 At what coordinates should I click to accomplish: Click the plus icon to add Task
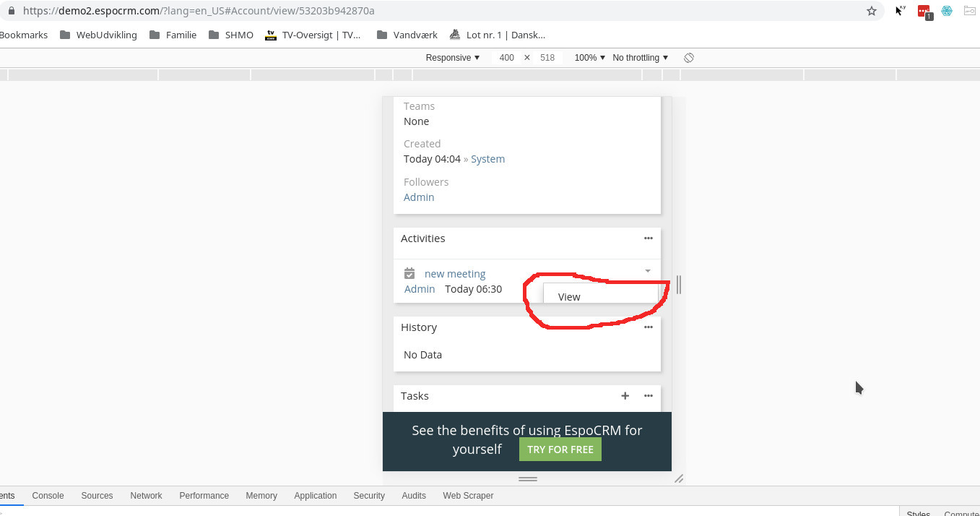point(625,396)
